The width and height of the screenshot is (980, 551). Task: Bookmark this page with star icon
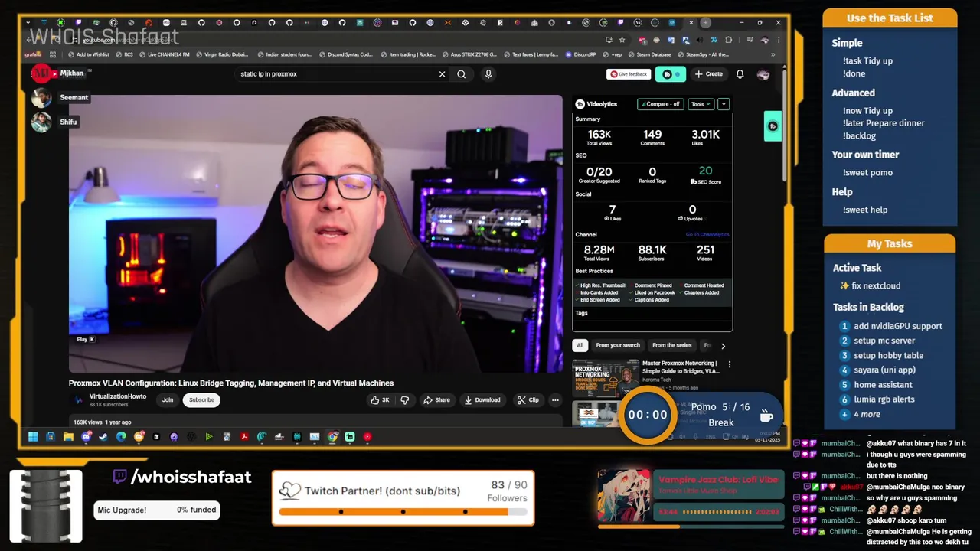[622, 40]
